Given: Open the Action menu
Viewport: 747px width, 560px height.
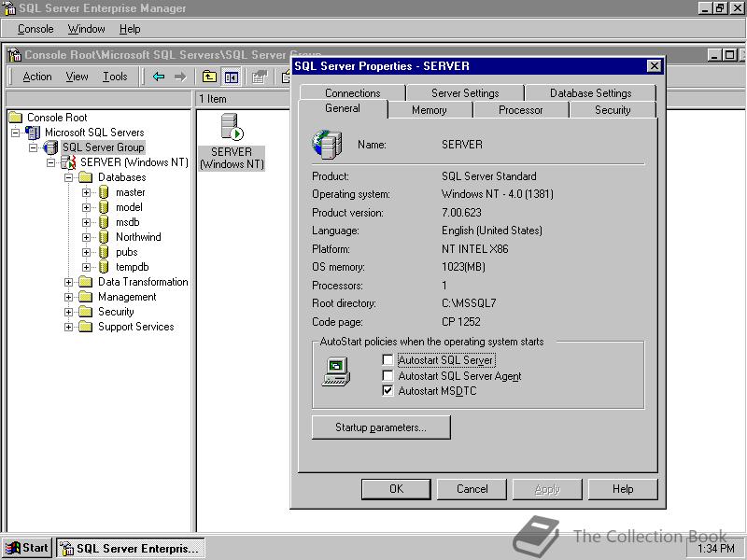Looking at the screenshot, I should tap(37, 77).
